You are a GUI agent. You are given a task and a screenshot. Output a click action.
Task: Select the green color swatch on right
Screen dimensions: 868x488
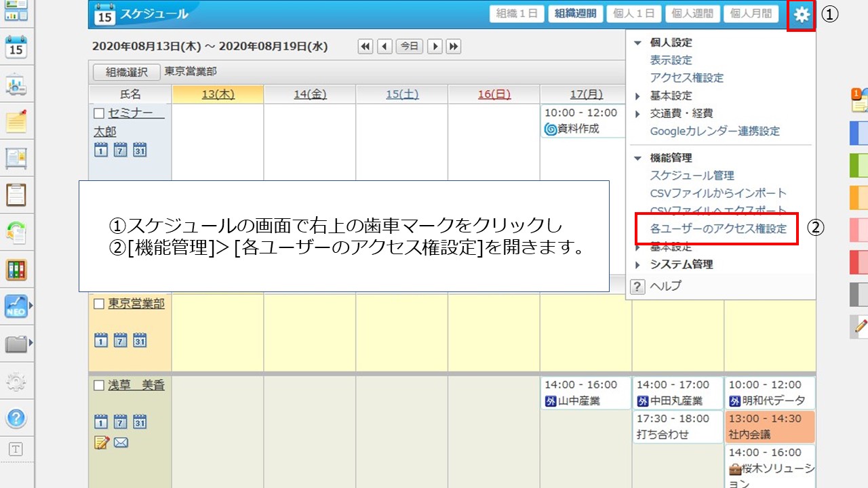pyautogui.click(x=859, y=165)
